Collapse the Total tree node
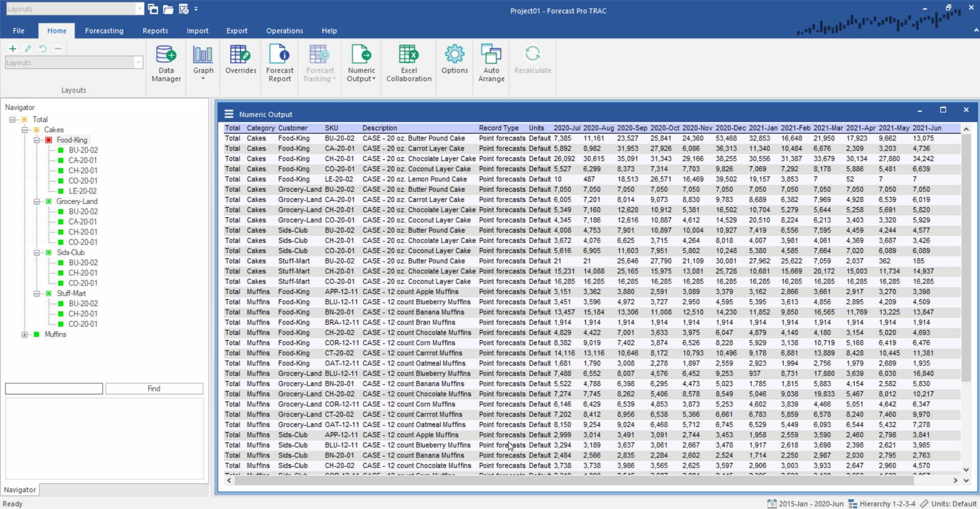This screenshot has width=980, height=509. click(12, 120)
